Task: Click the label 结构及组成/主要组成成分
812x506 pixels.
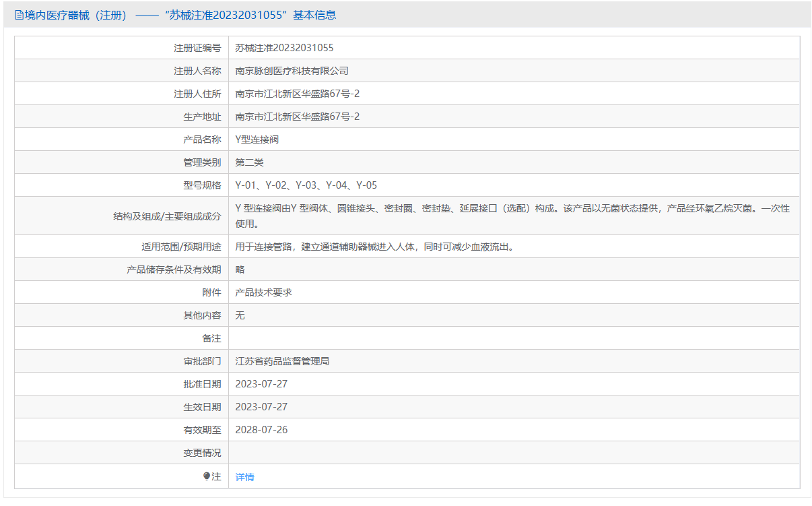Action: click(167, 216)
